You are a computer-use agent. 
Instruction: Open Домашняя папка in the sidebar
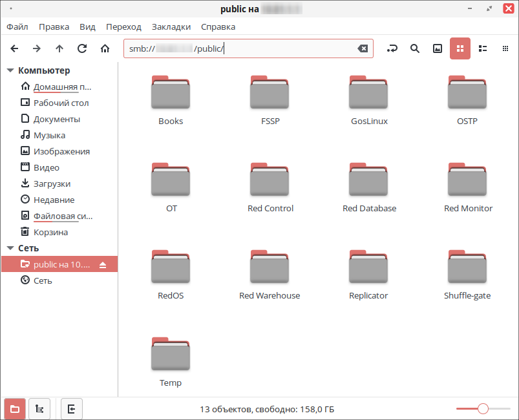(x=59, y=87)
